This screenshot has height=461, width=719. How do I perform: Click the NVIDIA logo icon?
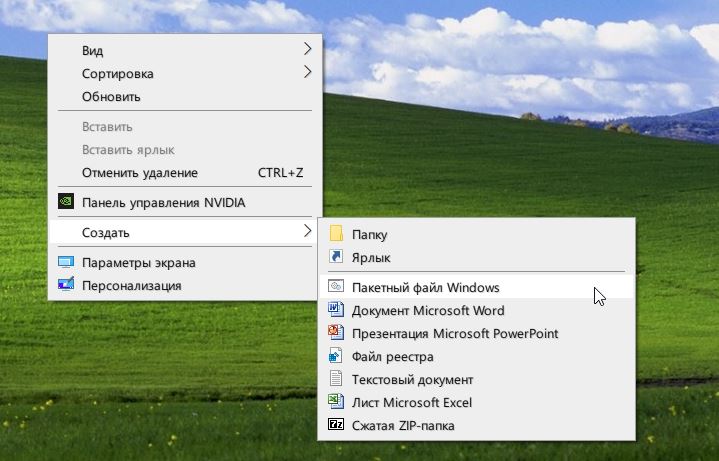(66, 201)
